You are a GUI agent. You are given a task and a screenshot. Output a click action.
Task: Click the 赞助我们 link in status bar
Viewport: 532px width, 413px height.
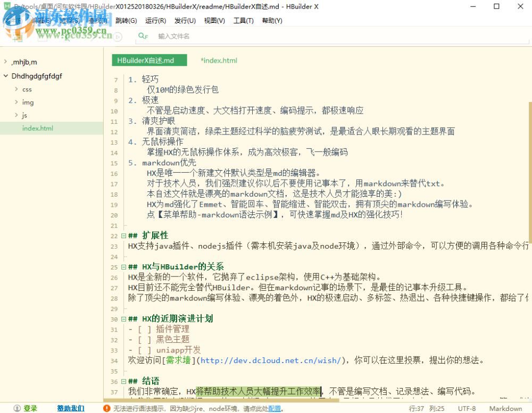tap(71, 408)
